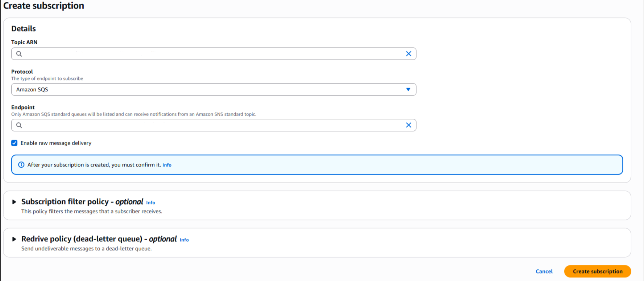Screen dimensions: 644x281
Task: Focus the Topic ARN search input
Action: (214, 54)
